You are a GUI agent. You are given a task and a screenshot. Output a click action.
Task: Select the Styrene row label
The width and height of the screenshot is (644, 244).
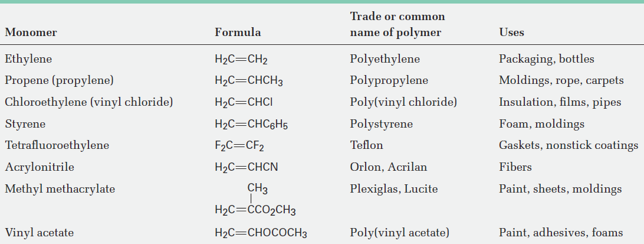coord(25,124)
